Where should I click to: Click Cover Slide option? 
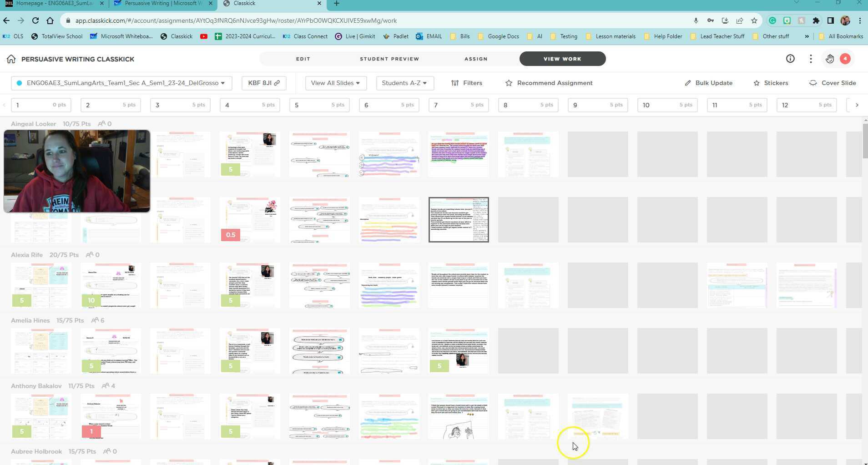[833, 83]
